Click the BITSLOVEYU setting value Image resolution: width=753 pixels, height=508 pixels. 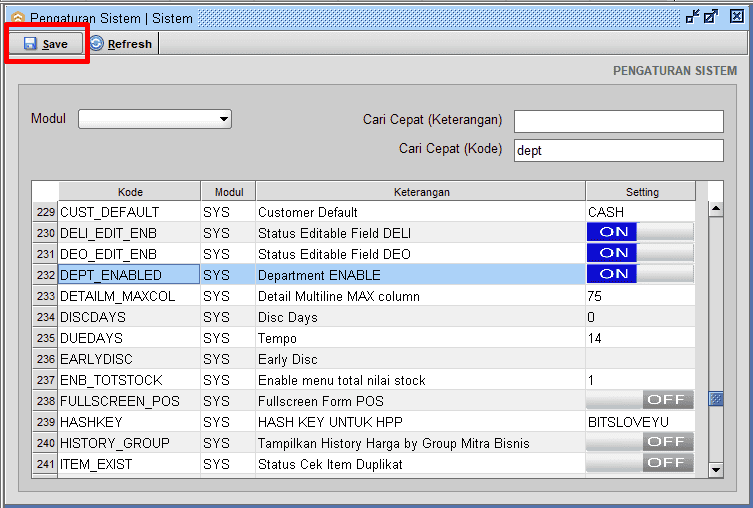point(640,422)
